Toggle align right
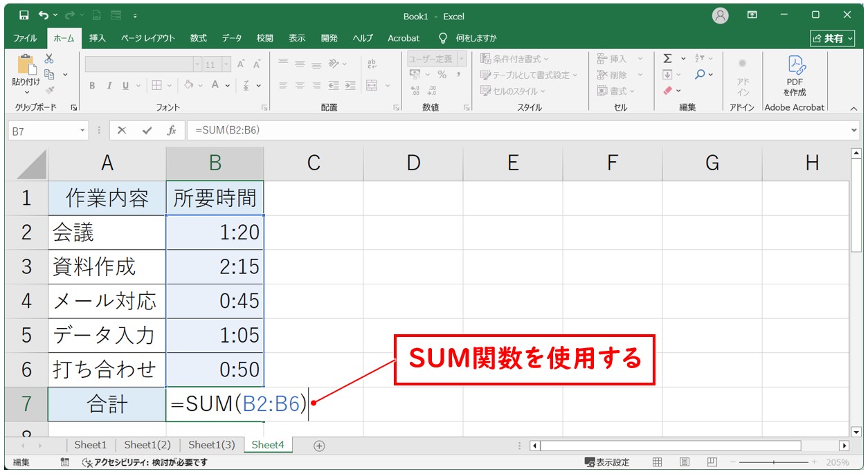This screenshot has height=474, width=868. pos(316,85)
